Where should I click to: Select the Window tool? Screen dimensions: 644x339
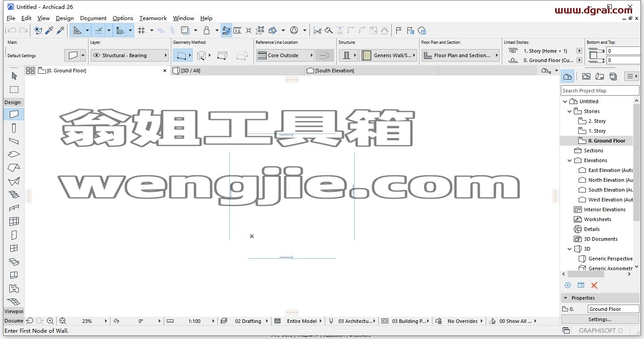pyautogui.click(x=14, y=248)
